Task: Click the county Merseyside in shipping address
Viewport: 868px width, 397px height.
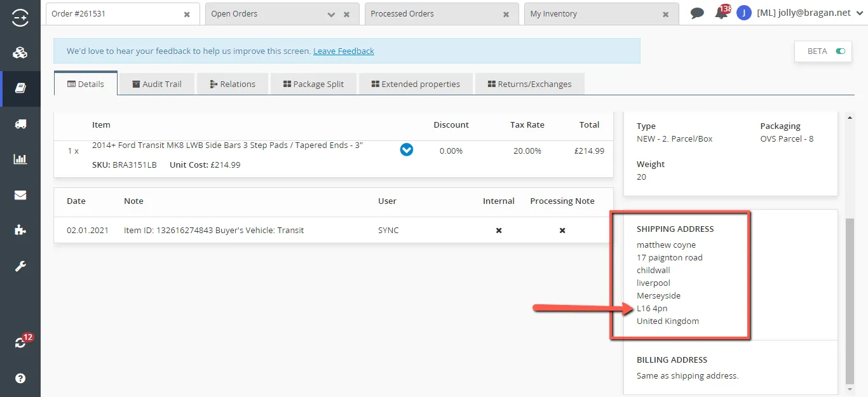Action: [x=658, y=295]
